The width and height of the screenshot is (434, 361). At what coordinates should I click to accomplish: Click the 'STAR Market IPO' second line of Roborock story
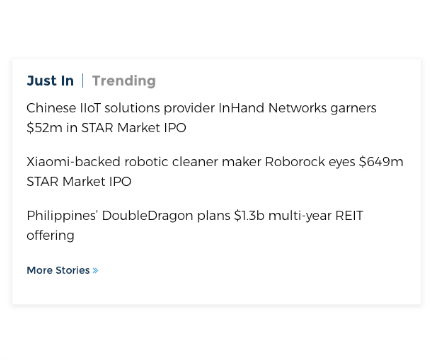(x=79, y=182)
